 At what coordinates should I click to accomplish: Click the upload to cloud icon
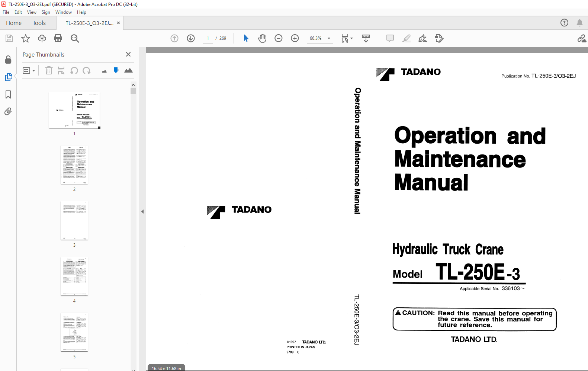[42, 38]
